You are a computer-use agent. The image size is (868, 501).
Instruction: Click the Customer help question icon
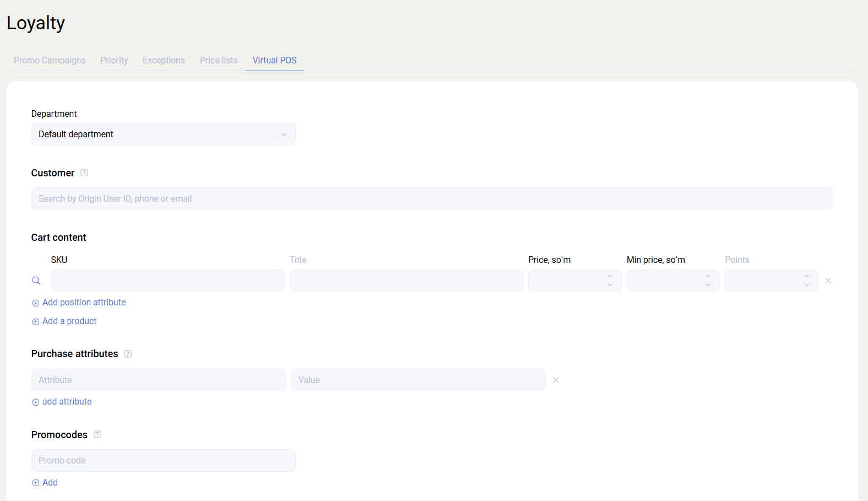(x=84, y=173)
